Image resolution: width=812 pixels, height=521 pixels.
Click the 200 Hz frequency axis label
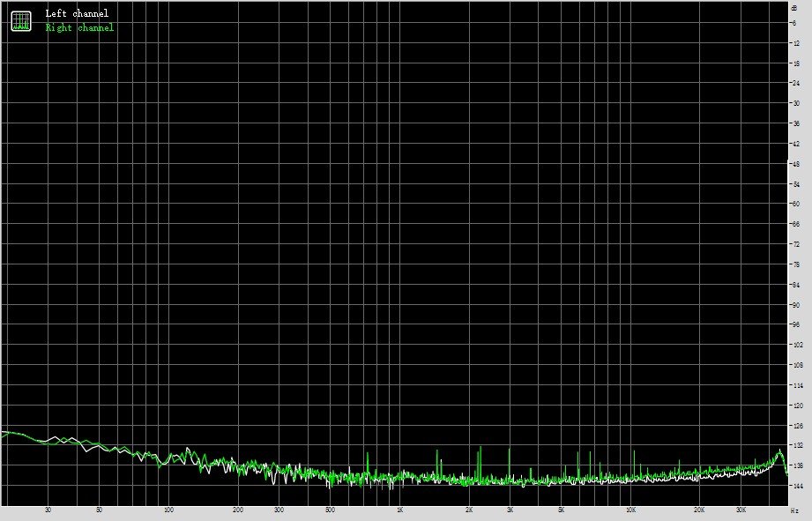pyautogui.click(x=238, y=510)
